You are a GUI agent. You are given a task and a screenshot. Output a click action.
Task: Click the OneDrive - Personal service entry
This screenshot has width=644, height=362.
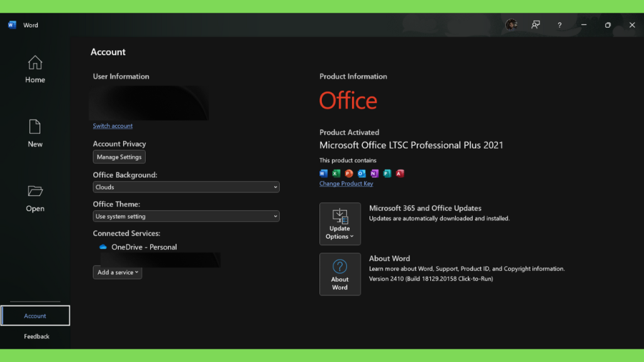click(x=144, y=247)
